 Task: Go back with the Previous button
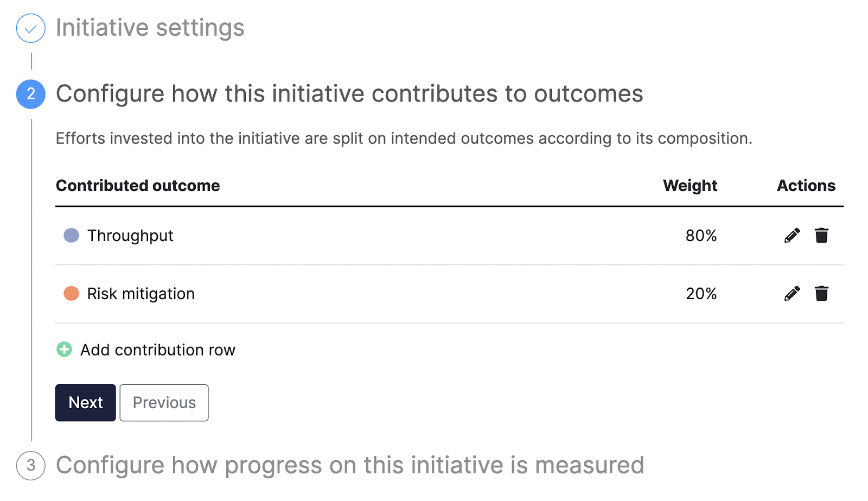(164, 403)
